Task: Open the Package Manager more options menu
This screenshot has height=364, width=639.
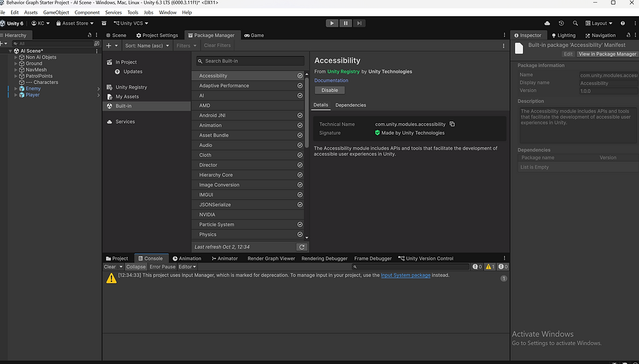Action: pos(503,46)
